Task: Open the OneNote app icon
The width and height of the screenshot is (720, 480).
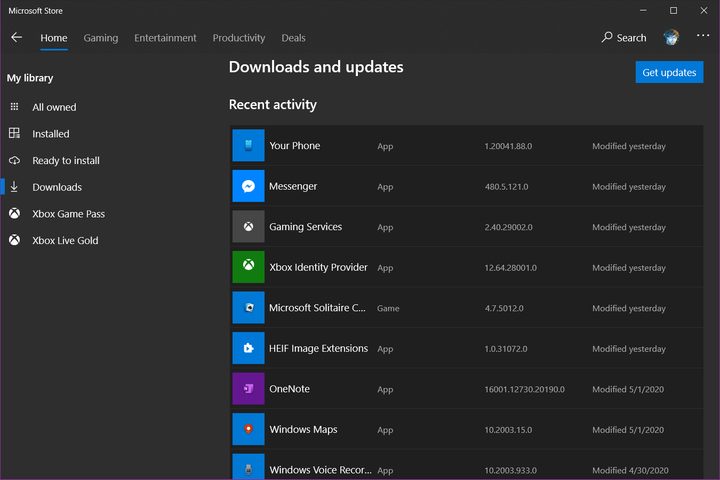Action: pos(248,389)
